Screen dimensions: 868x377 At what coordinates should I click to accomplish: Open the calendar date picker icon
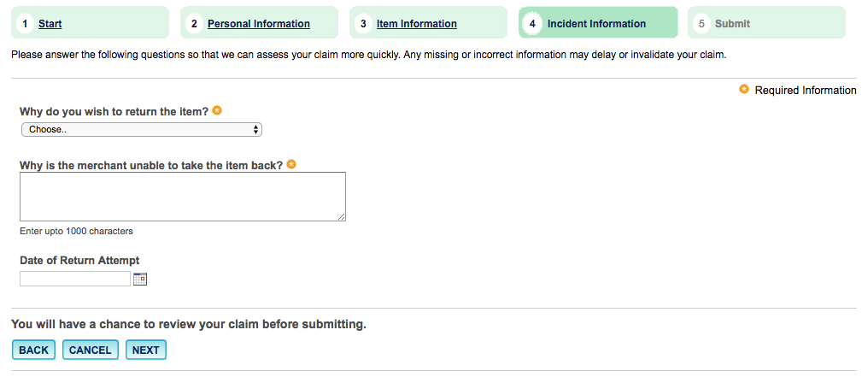coord(141,279)
